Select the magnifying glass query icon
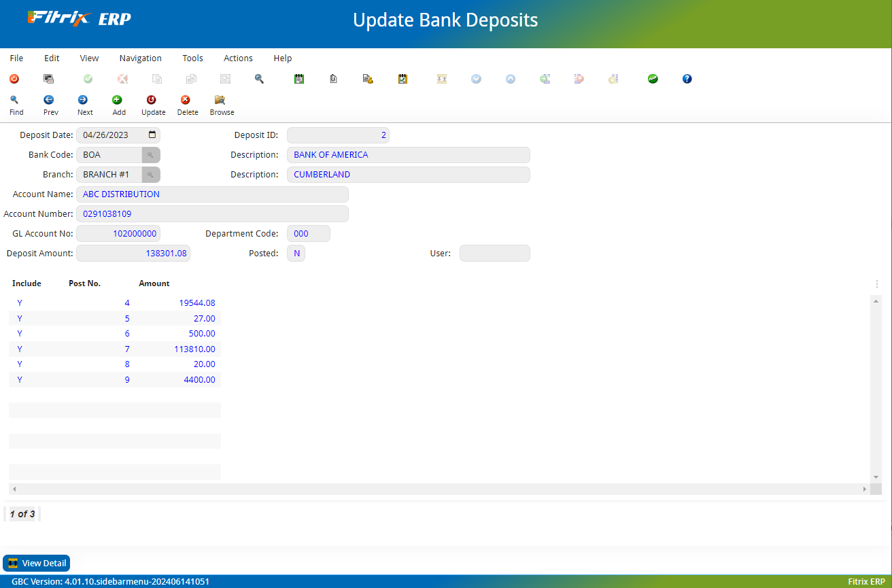Image resolution: width=892 pixels, height=588 pixels. [259, 79]
